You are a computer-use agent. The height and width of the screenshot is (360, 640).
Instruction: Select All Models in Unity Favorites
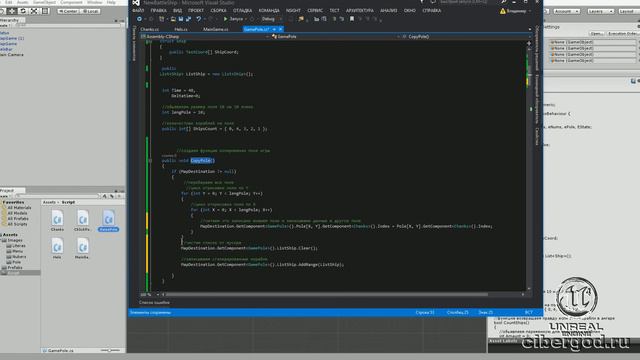pyautogui.click(x=18, y=213)
